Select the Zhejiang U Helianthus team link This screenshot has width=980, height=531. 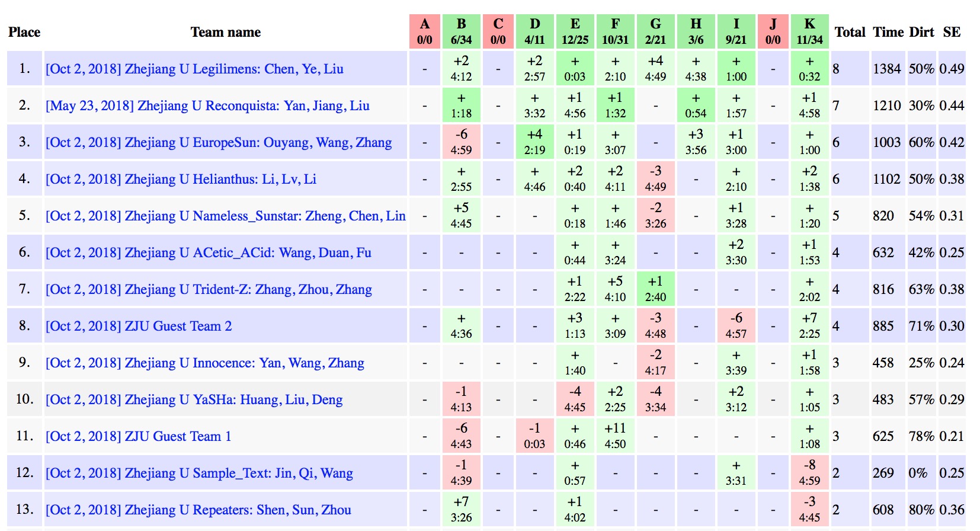click(x=181, y=179)
